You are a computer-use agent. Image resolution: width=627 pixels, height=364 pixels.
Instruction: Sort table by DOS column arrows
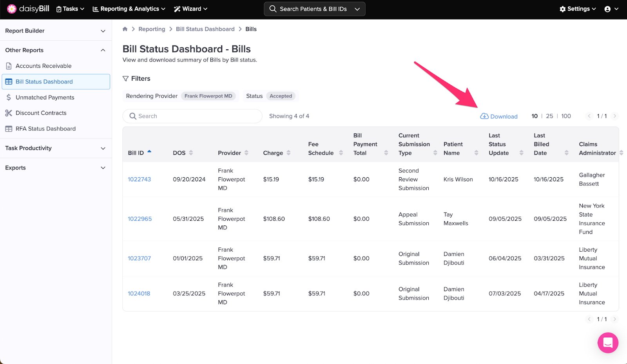point(191,153)
